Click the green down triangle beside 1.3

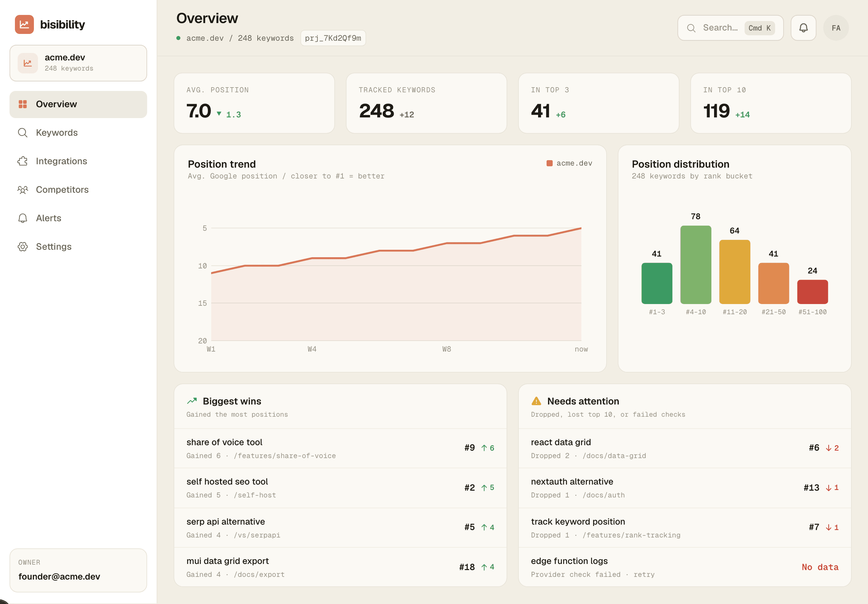[219, 114]
